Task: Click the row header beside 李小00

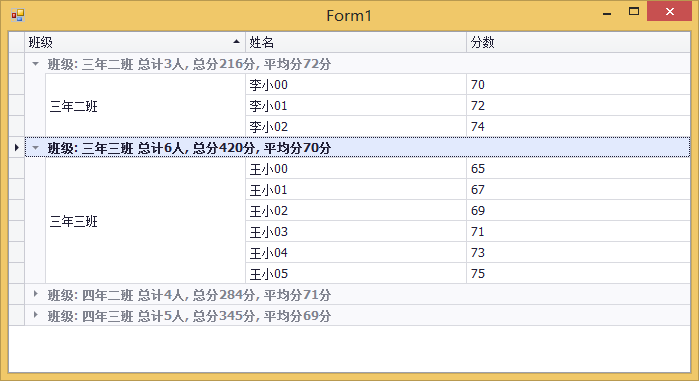Action: click(16, 85)
